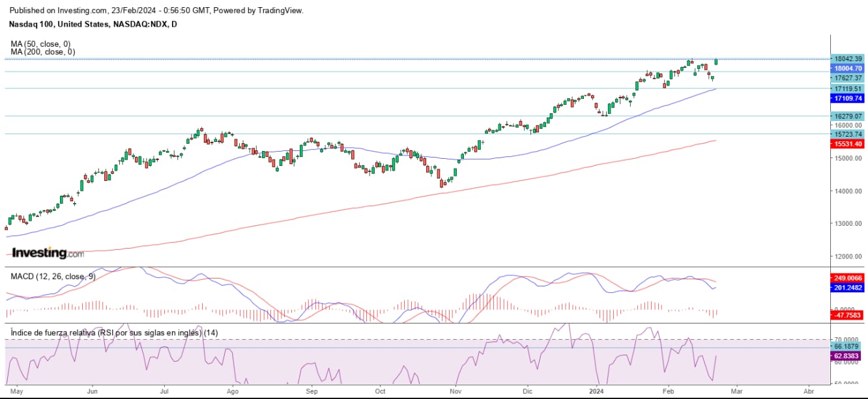Click the 'Feb' label on time axis
Image resolution: width=868 pixels, height=399 pixels.
click(x=669, y=392)
